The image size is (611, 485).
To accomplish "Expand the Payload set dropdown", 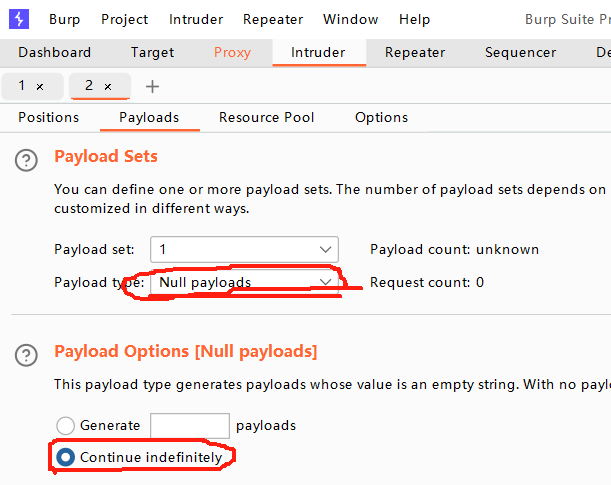I will click(x=326, y=249).
